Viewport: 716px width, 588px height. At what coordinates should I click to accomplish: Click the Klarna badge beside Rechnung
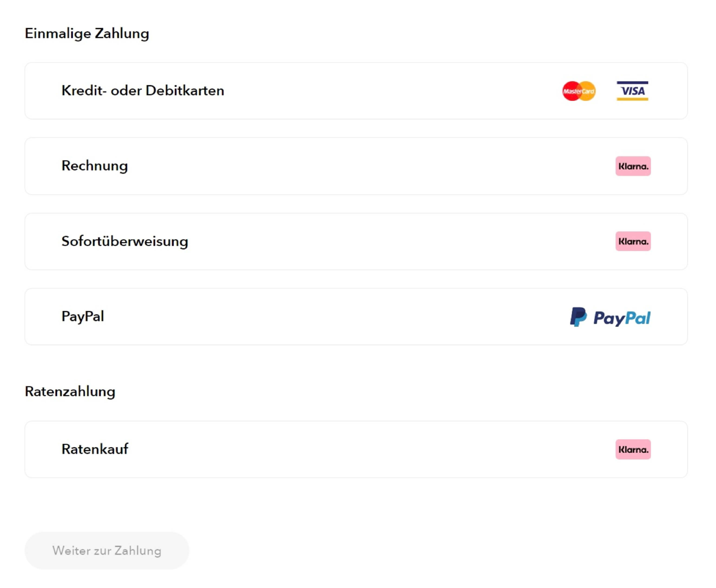(633, 166)
